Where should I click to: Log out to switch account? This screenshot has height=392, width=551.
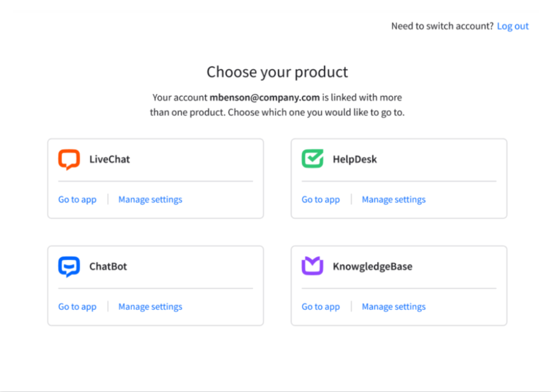(x=512, y=26)
